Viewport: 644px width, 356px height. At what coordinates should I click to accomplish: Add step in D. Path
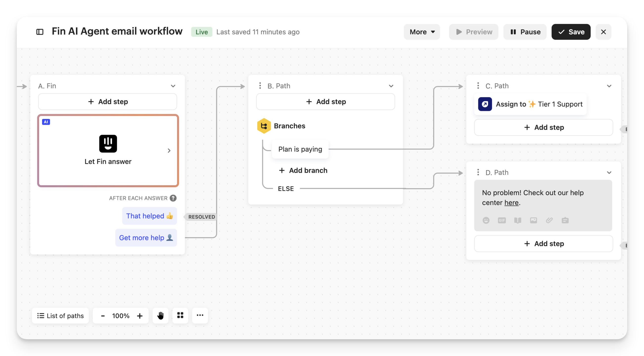pyautogui.click(x=543, y=243)
